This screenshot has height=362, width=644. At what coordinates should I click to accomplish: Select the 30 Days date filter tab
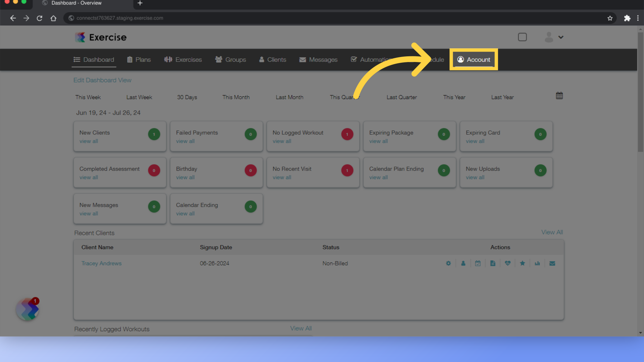point(186,97)
